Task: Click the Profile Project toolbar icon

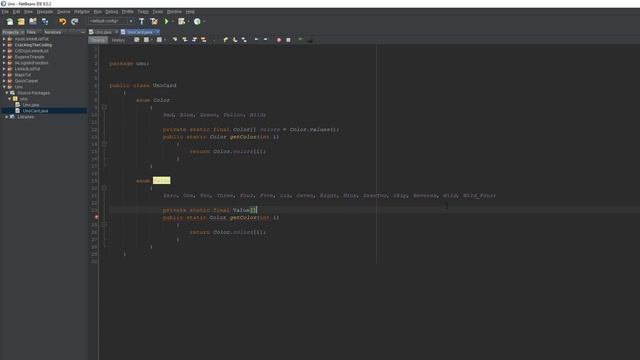Action: 197,21
